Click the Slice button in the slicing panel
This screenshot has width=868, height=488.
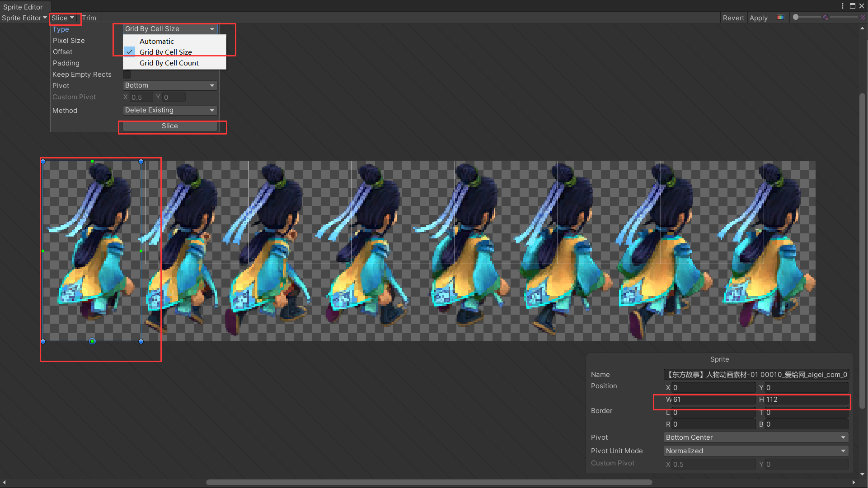click(x=170, y=126)
